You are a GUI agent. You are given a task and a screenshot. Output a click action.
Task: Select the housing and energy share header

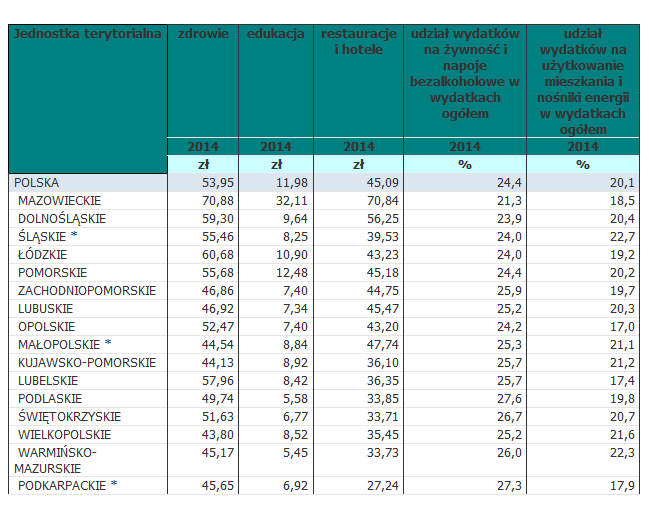point(583,81)
